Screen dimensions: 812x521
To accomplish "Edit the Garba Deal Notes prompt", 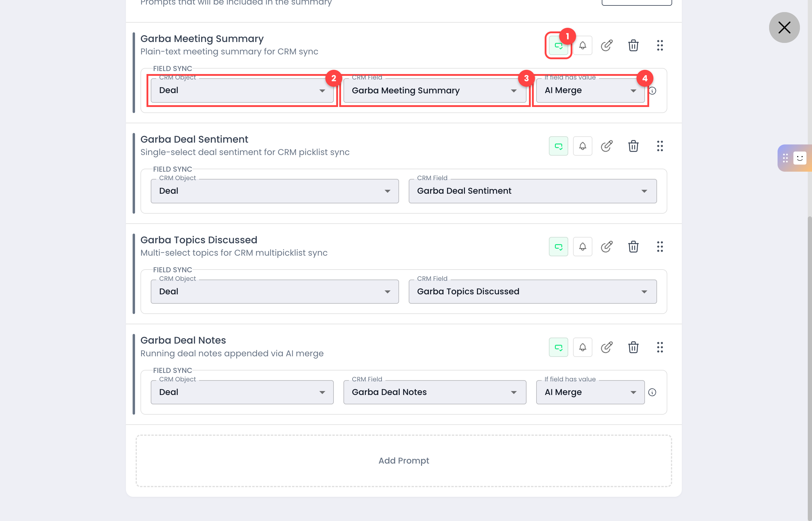I will [x=607, y=348].
